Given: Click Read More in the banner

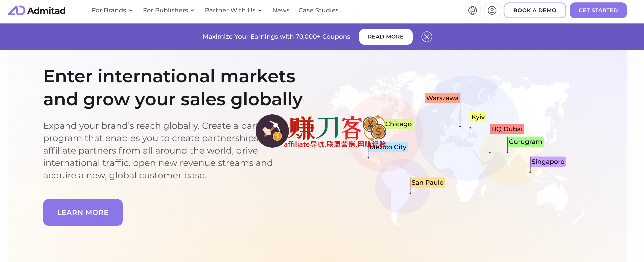Looking at the screenshot, I should pos(385,37).
